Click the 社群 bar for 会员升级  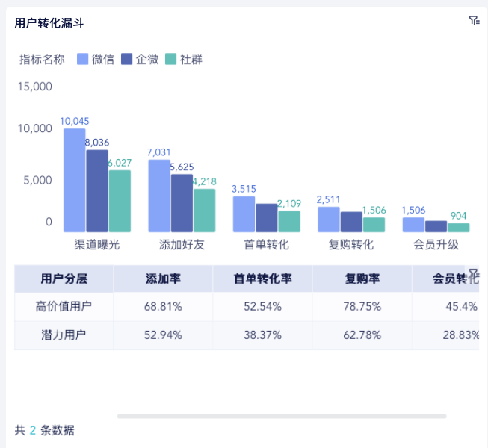(x=458, y=227)
